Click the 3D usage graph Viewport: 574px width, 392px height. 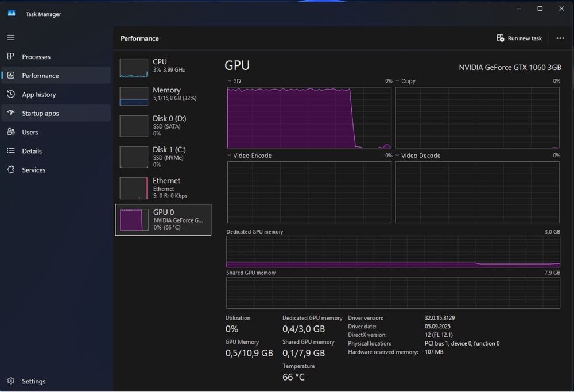point(309,118)
